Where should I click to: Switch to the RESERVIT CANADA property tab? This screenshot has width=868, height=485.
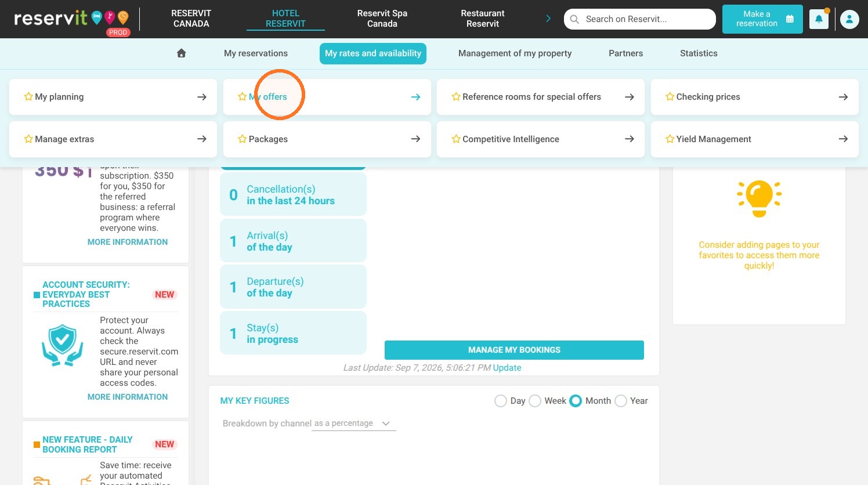point(191,19)
